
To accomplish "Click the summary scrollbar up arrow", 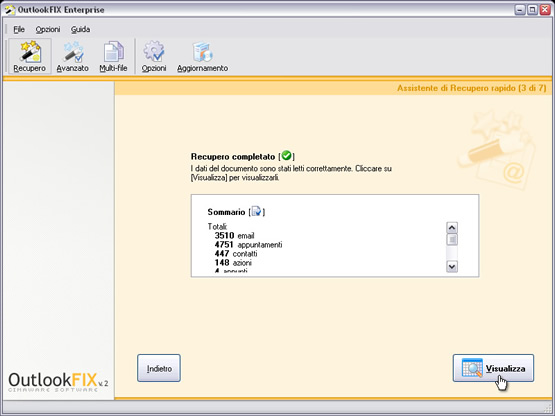I will [x=452, y=227].
